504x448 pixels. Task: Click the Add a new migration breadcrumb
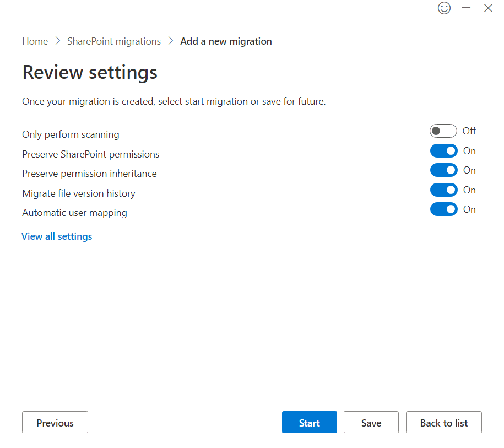226,41
